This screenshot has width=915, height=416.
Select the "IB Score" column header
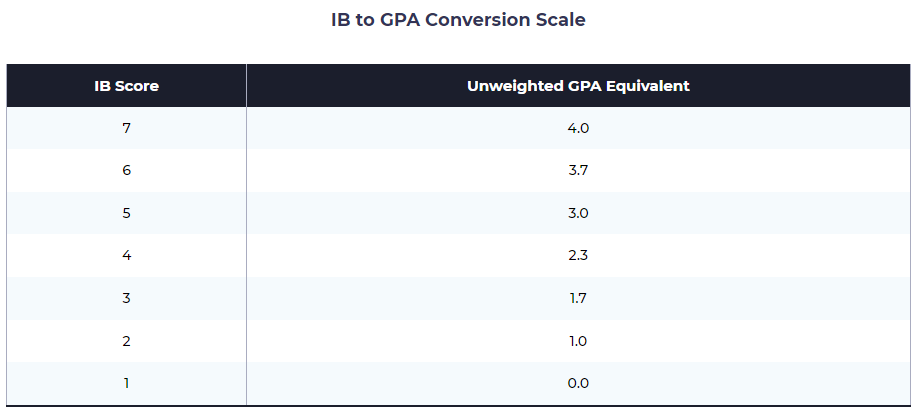coord(127,86)
